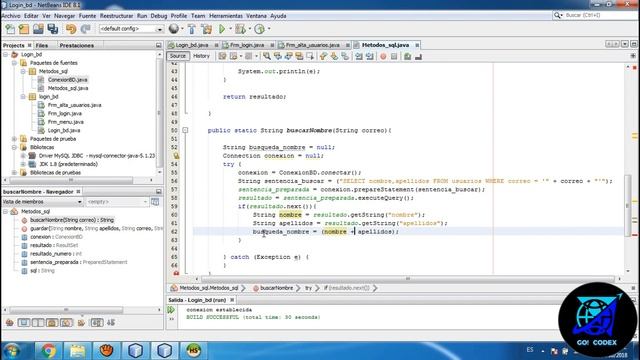Click the Windows Start button
Image resolution: width=640 pixels, height=360 pixels.
point(12,351)
